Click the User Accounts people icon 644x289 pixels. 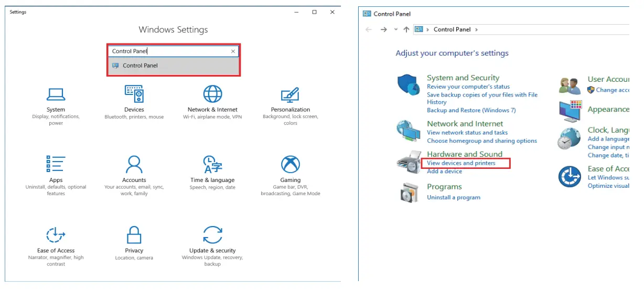click(570, 85)
